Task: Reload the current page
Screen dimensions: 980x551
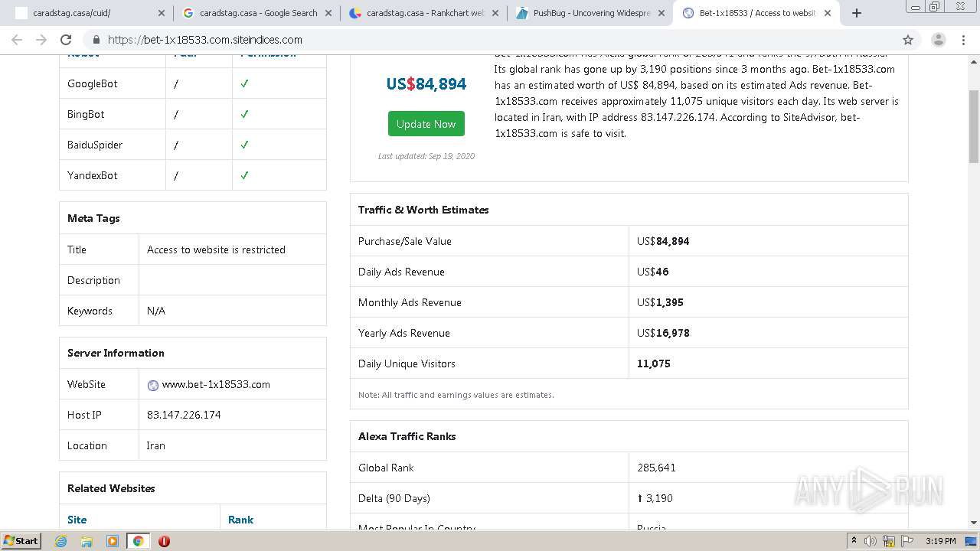Action: [x=66, y=40]
